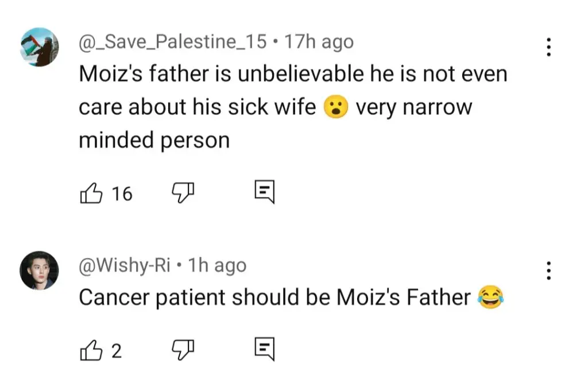The image size is (588, 383).
Task: Open reply icon under @Wishy-Ri's comment
Action: tap(265, 349)
